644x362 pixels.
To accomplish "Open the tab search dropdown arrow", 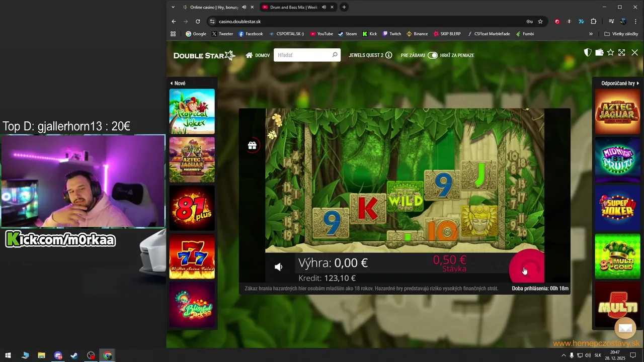I will click(x=173, y=7).
